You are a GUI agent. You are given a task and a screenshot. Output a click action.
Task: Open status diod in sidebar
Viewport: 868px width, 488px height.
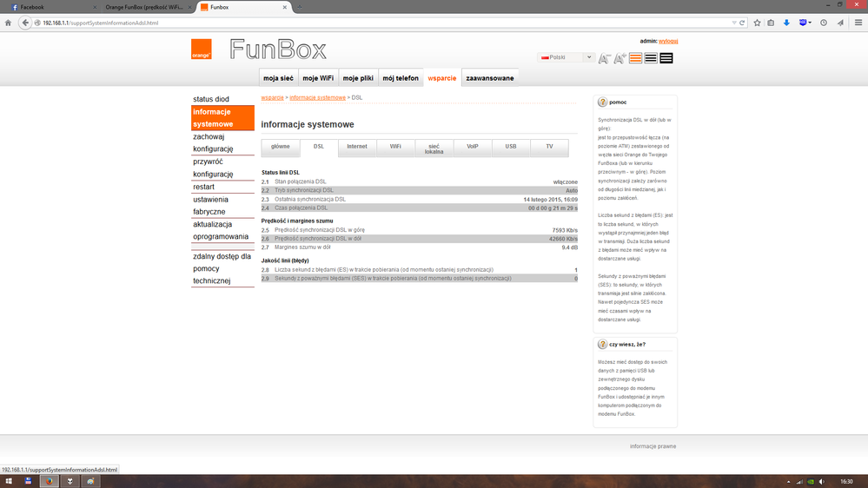click(x=211, y=100)
